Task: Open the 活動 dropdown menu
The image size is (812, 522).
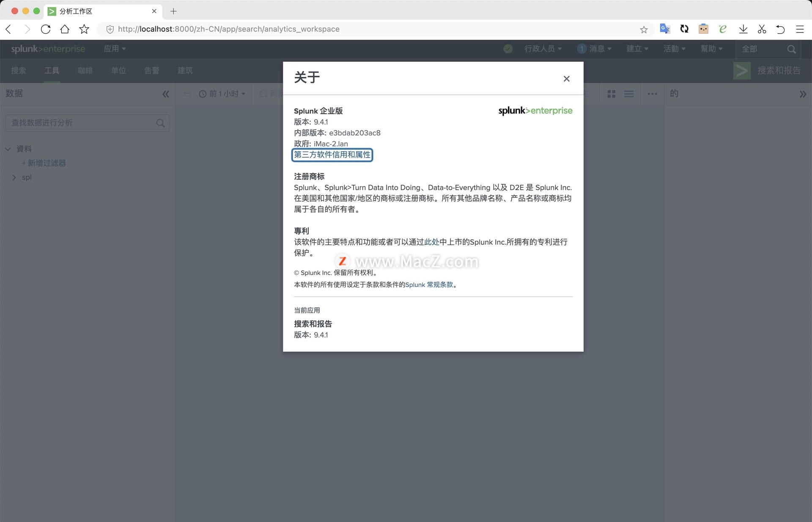Action: [674, 49]
